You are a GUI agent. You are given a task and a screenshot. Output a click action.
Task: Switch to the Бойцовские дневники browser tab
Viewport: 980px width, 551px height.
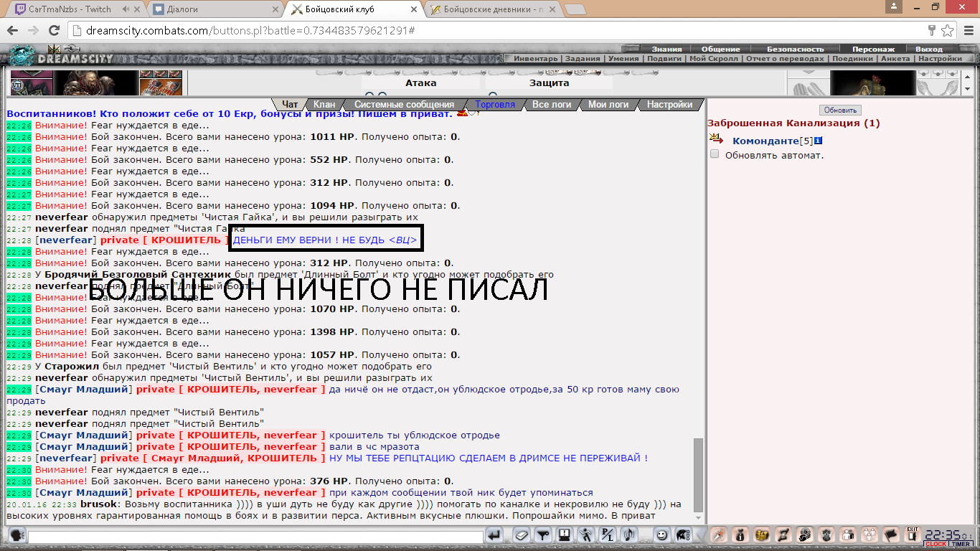tap(491, 9)
